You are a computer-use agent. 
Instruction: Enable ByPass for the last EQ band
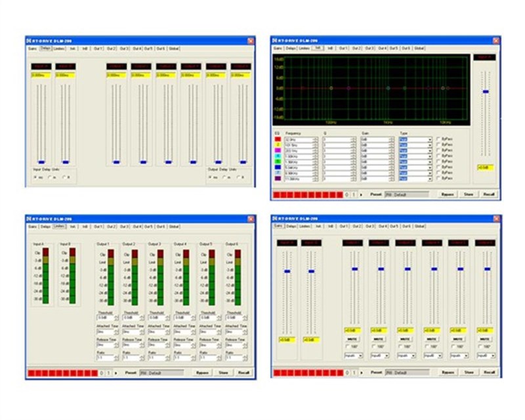438,178
